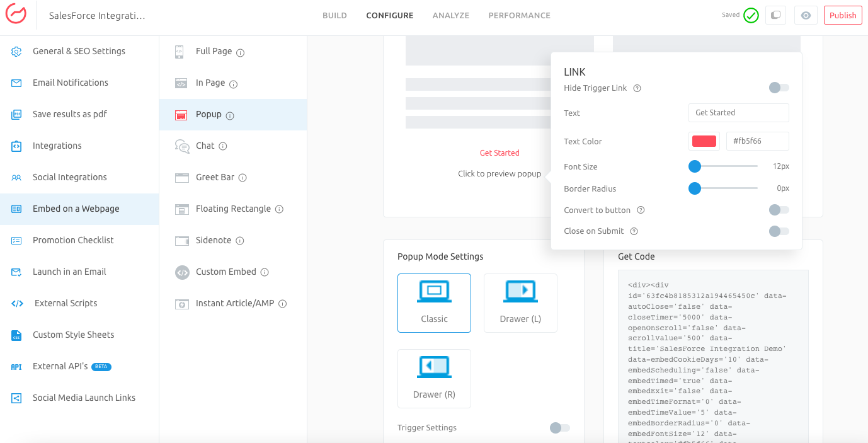
Task: Click the eye preview icon
Action: click(x=806, y=15)
